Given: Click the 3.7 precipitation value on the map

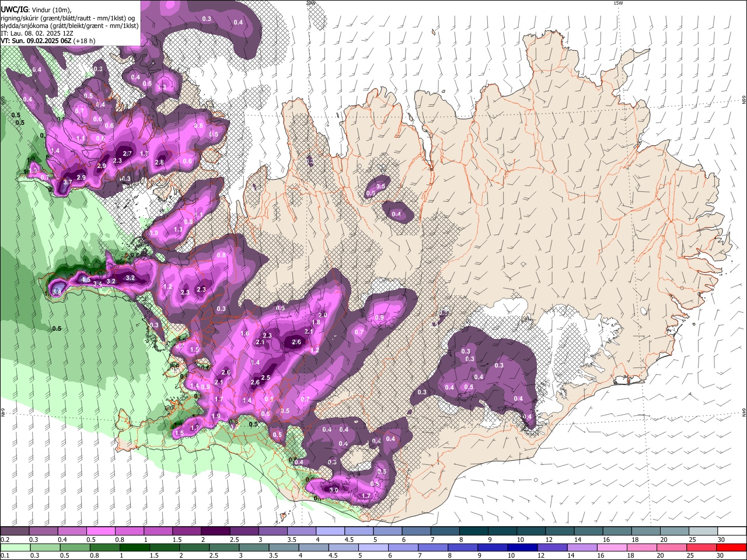Looking at the screenshot, I should (x=67, y=183).
